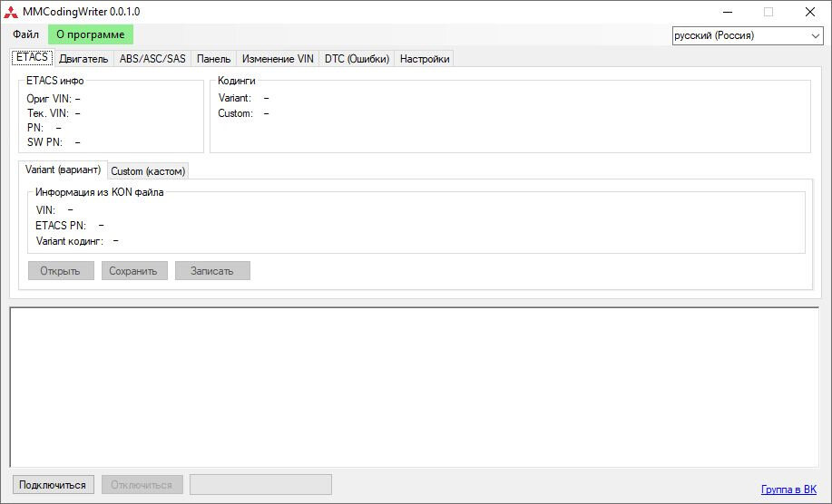This screenshot has height=504, width=832.
Task: Go to the Изменение VIN tab
Action: click(278, 59)
